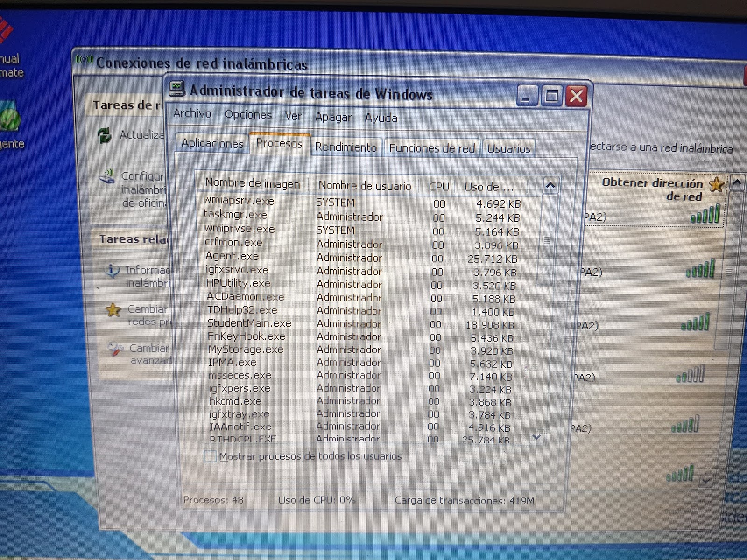Click the 25.712 KB memory value
The height and width of the screenshot is (560, 747).
click(492, 259)
